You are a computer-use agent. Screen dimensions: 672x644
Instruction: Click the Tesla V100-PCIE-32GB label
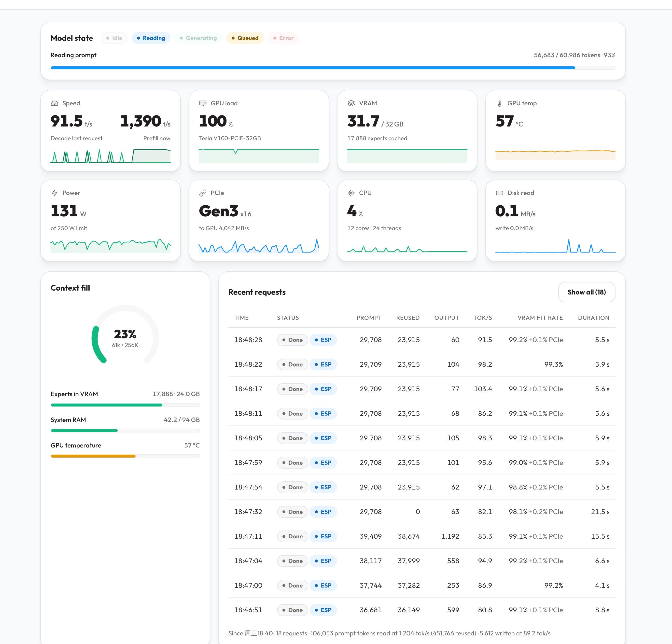coord(230,138)
